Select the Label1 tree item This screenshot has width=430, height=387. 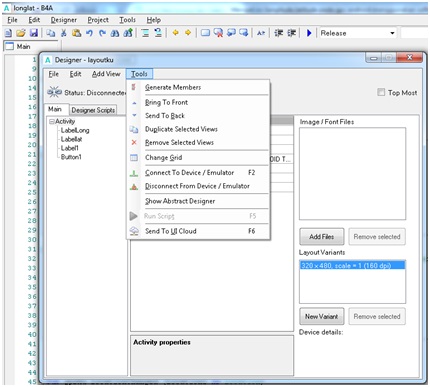pos(69,148)
